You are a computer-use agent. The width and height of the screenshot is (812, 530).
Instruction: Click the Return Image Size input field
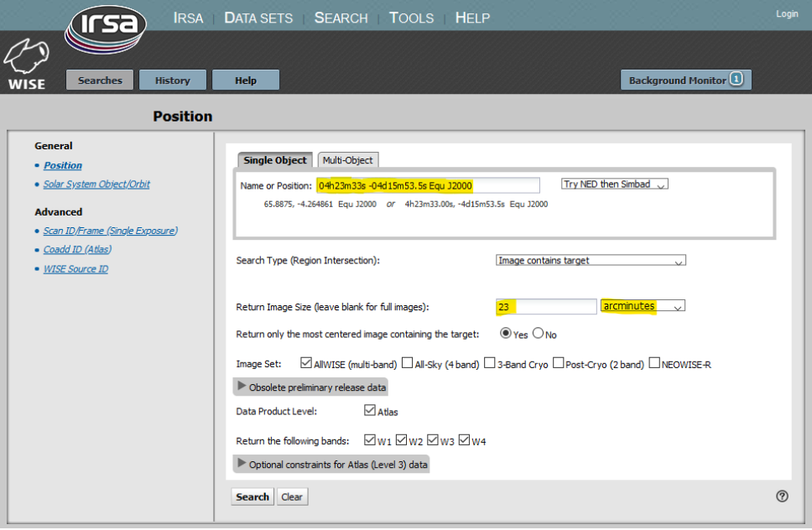coord(546,306)
